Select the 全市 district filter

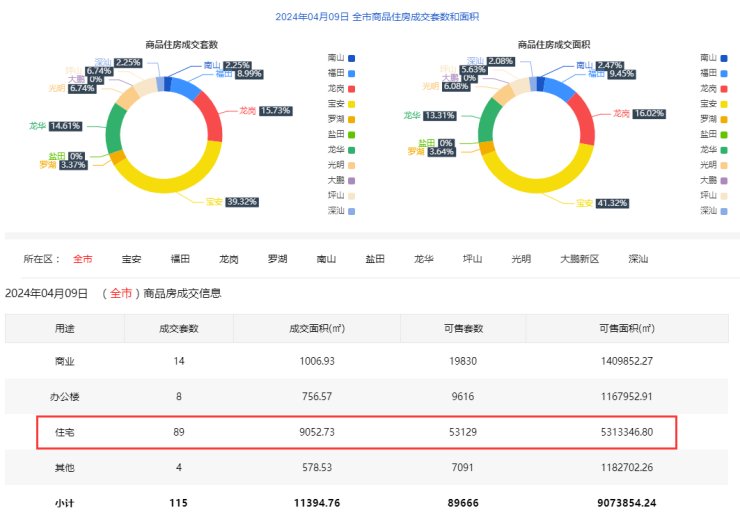click(x=82, y=259)
